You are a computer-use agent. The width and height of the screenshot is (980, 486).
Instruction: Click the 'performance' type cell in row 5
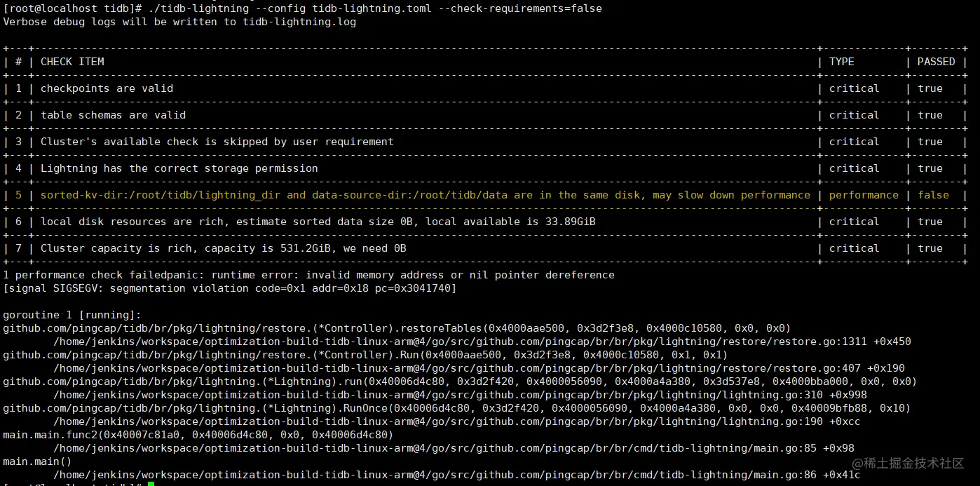click(x=864, y=195)
